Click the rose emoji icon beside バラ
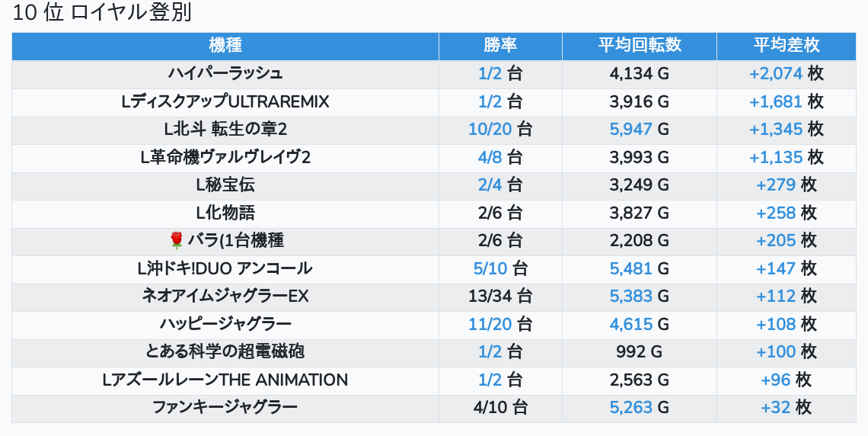 click(x=177, y=241)
